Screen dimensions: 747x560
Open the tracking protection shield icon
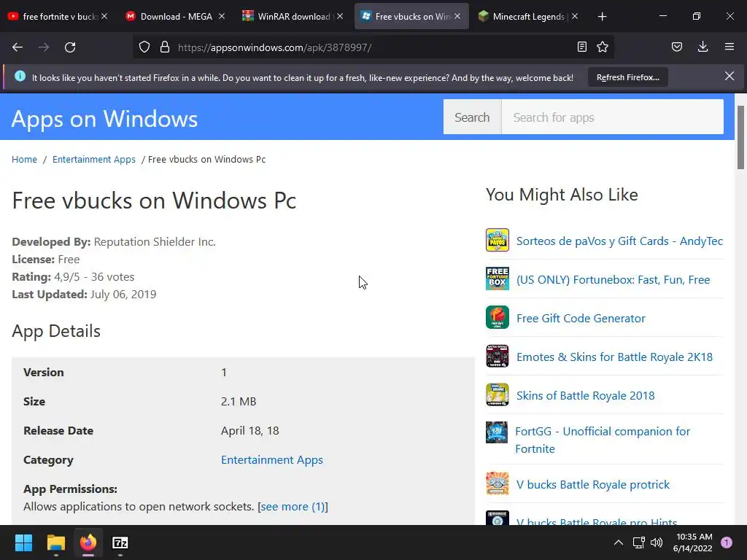[x=144, y=47]
